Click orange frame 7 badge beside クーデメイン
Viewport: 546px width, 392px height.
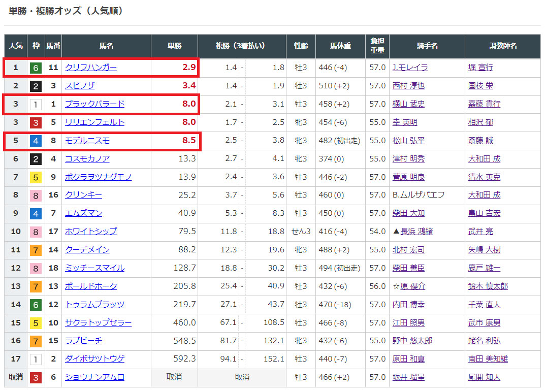coord(36,250)
